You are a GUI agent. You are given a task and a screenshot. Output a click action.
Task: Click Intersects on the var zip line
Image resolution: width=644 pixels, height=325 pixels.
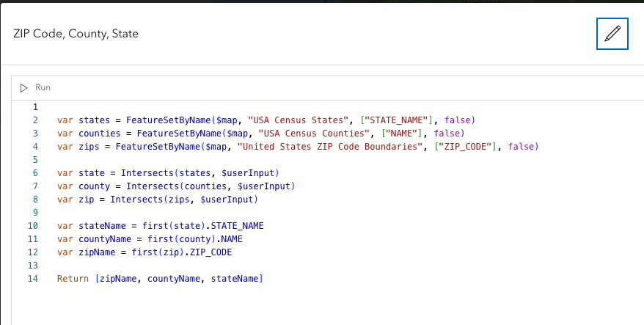pyautogui.click(x=136, y=200)
